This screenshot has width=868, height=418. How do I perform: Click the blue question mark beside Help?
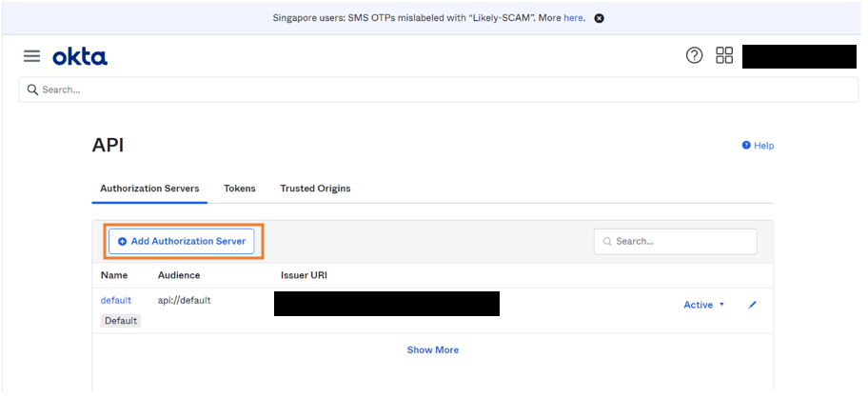coord(746,146)
